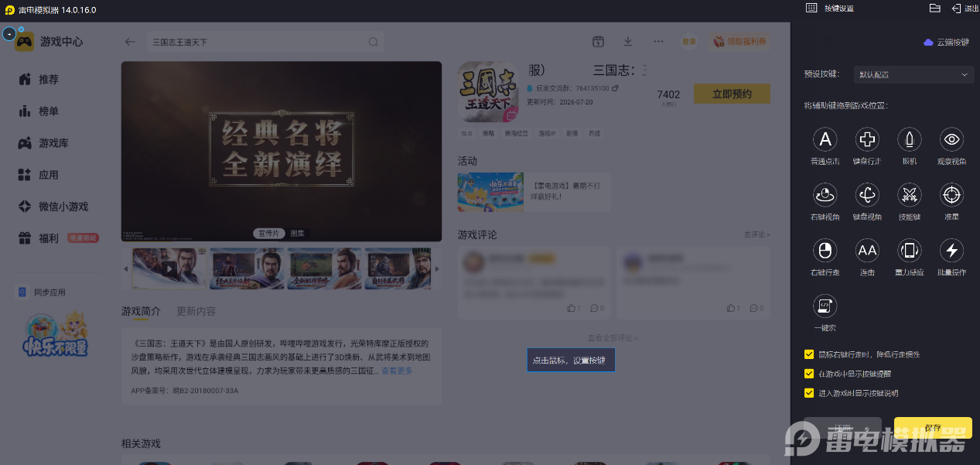Play the first video thumbnail in the gallery strip
Image resolution: width=980 pixels, height=465 pixels.
169,268
